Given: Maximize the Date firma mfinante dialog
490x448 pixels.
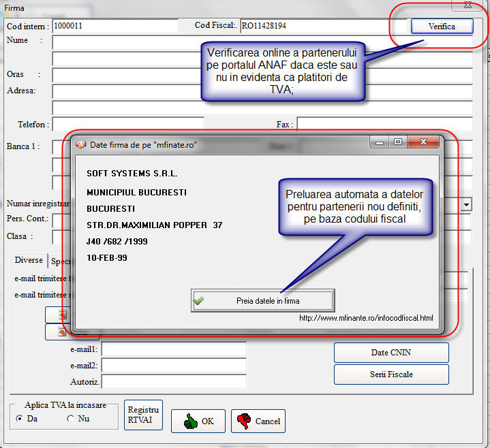Looking at the screenshot, I should tap(398, 142).
